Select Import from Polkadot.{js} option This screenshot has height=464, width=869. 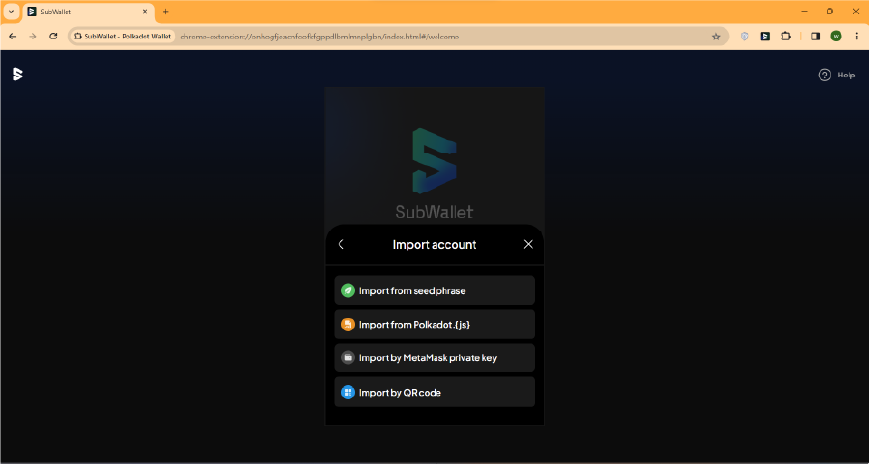tap(434, 324)
